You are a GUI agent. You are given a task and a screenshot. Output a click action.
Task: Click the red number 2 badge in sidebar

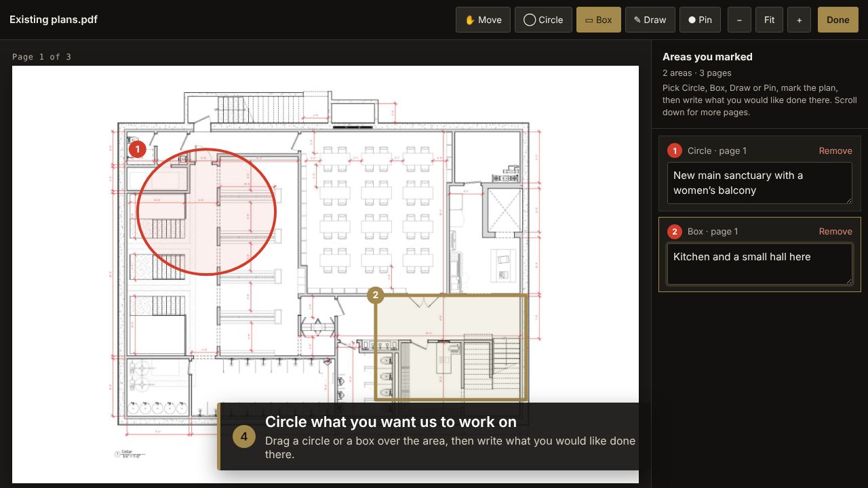pyautogui.click(x=675, y=232)
